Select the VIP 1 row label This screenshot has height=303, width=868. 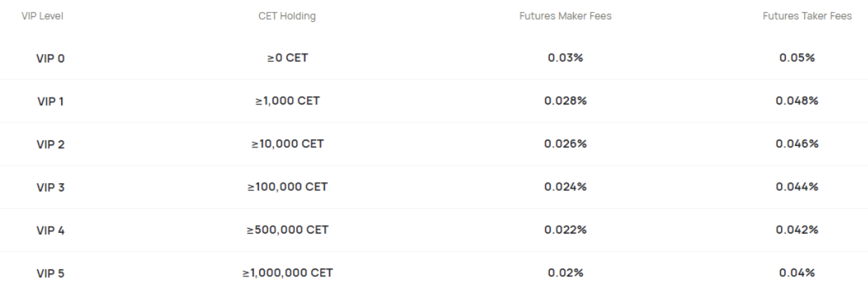[51, 102]
